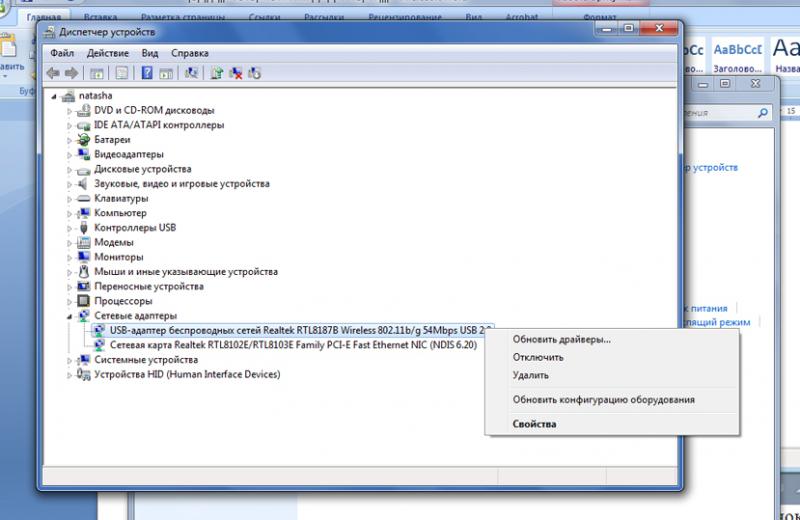Open the Вид menu in Device Manager

click(x=150, y=53)
